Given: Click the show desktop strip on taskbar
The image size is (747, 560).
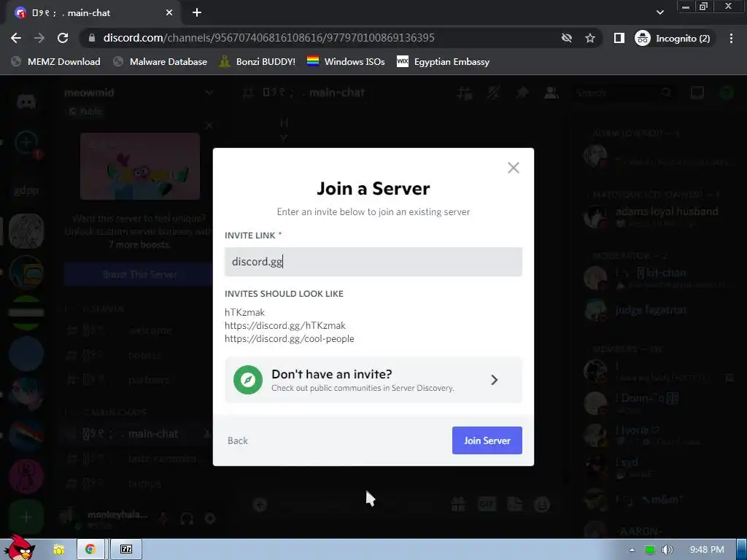Looking at the screenshot, I should 742,549.
